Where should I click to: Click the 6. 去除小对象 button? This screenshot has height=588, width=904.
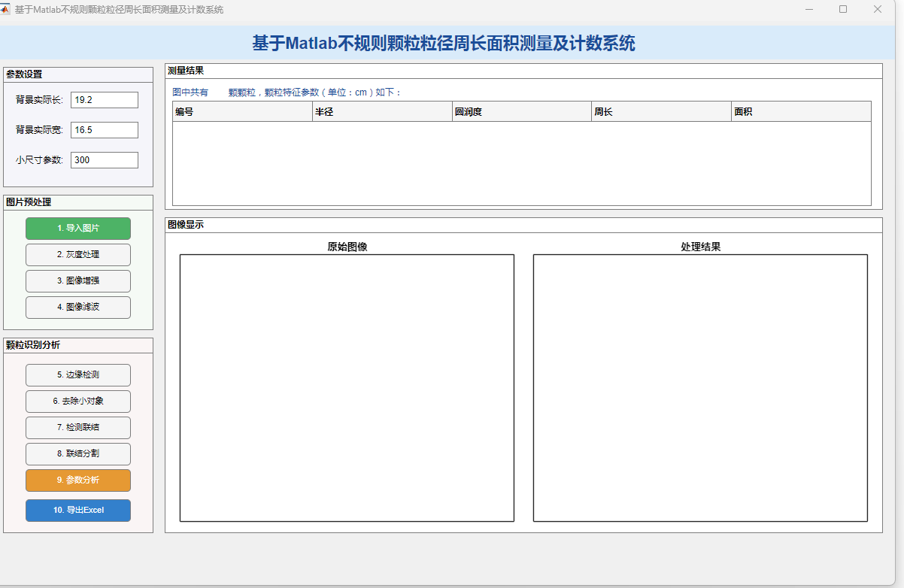point(78,402)
